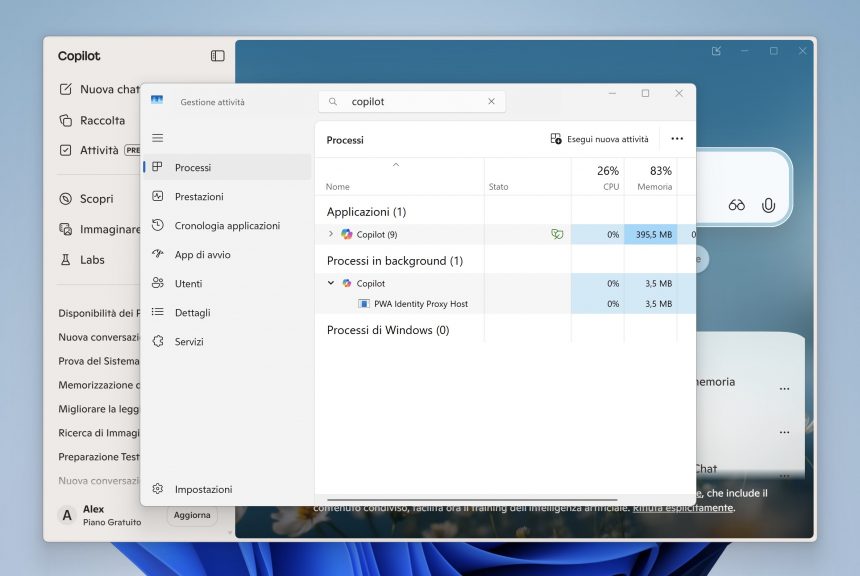Clear the copilot search text

click(491, 102)
